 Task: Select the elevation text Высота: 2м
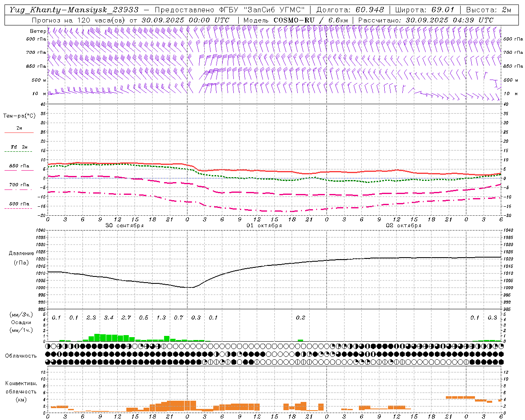pos(488,10)
